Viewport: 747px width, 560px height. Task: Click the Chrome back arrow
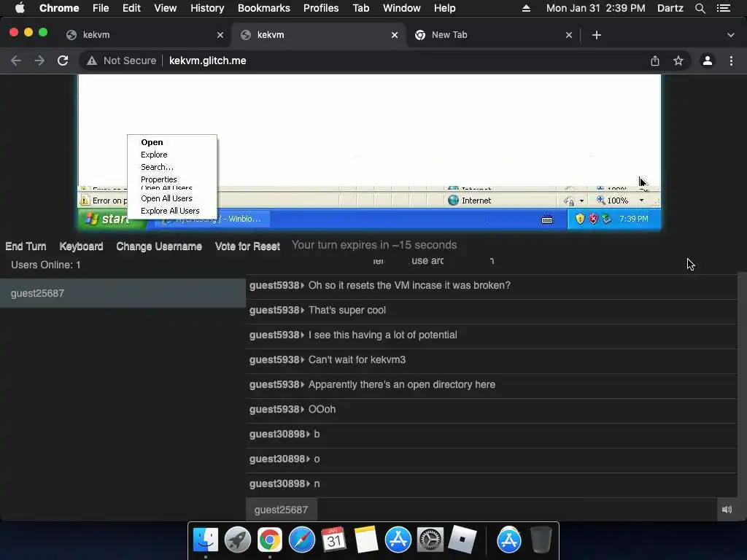click(x=16, y=61)
